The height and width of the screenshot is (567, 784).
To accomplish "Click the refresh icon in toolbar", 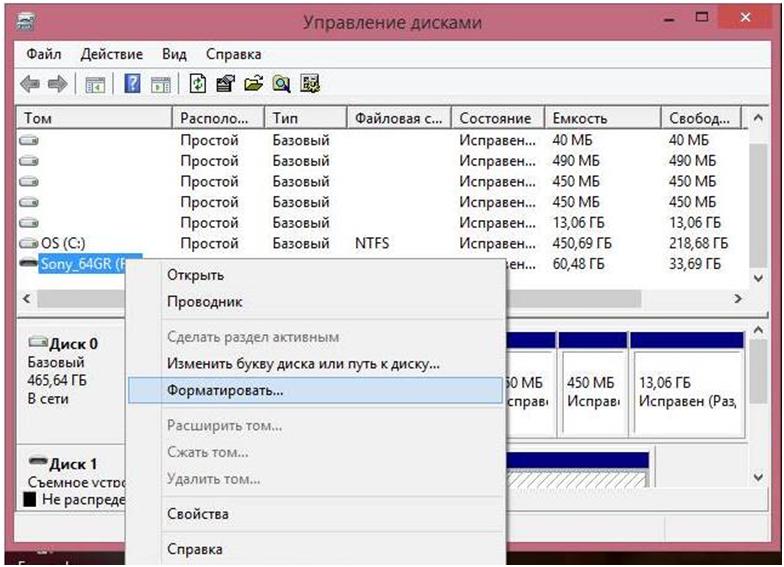I will (199, 84).
